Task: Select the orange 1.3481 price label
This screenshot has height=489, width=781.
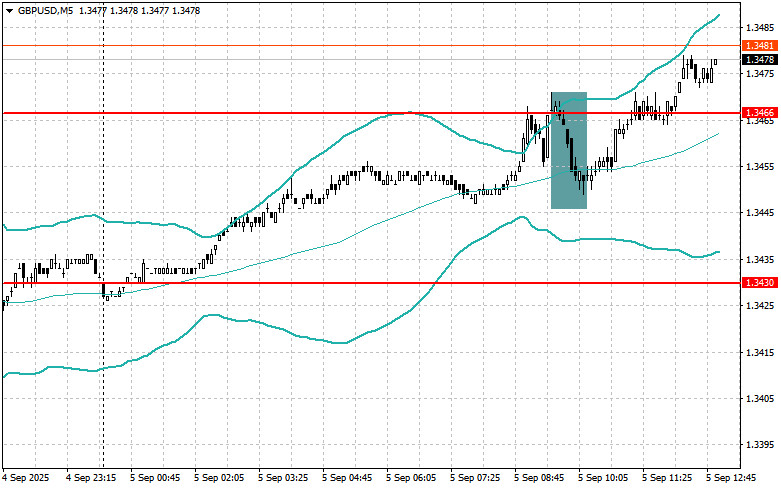Action: click(760, 46)
